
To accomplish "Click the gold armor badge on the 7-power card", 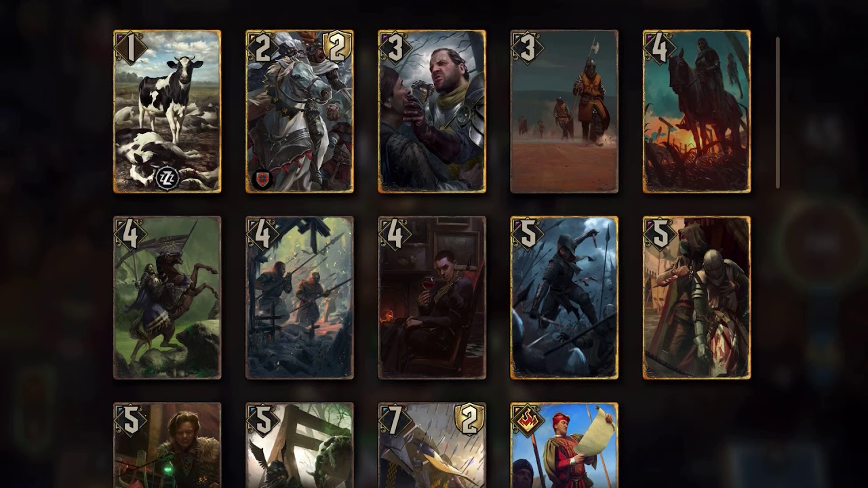I will (469, 419).
